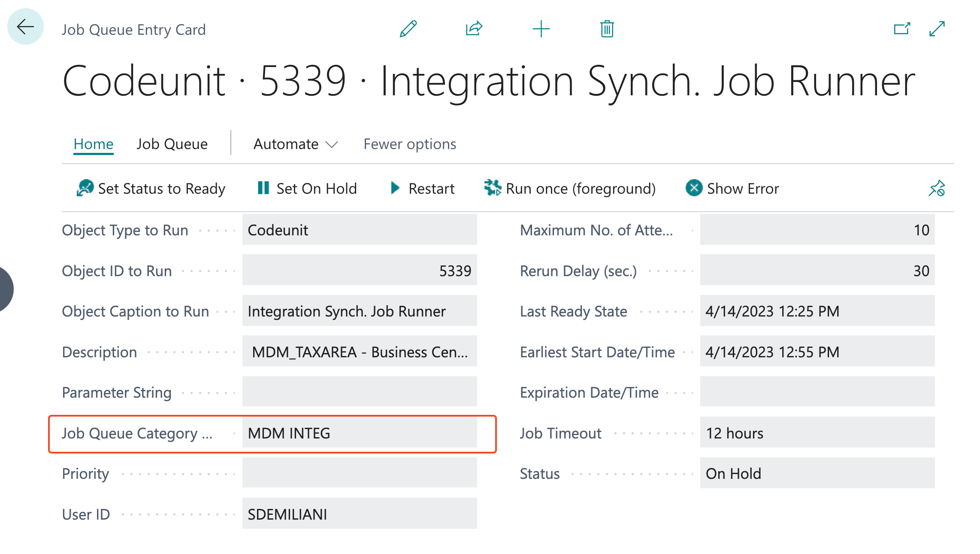
Task: Switch to the Home tab
Action: [x=94, y=144]
